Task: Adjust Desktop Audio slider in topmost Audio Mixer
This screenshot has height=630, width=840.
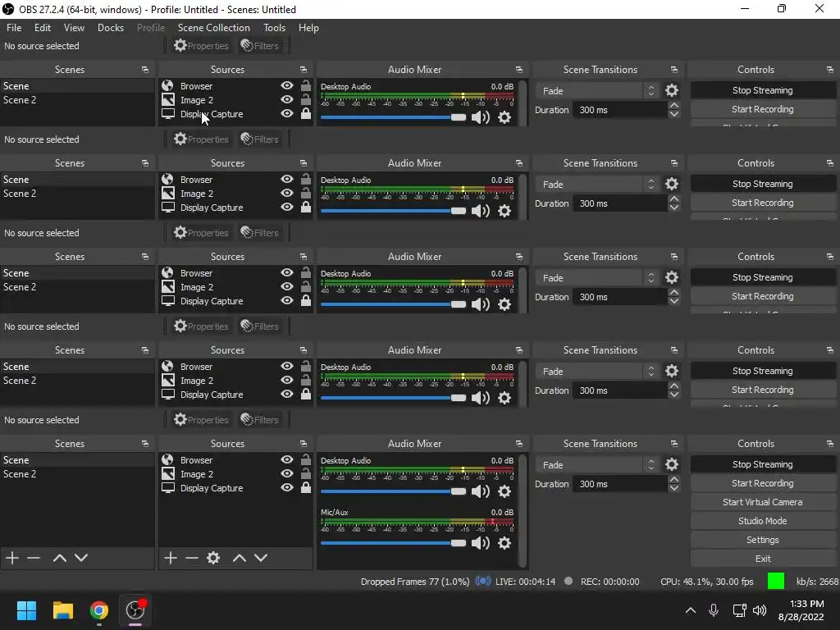Action: (x=393, y=117)
